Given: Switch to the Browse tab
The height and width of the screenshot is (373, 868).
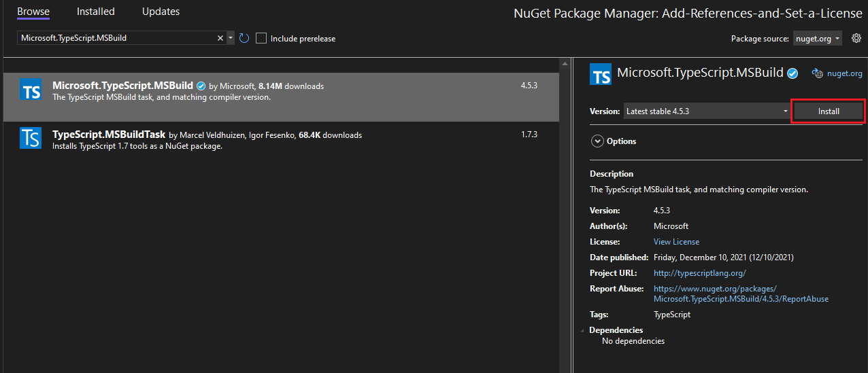Looking at the screenshot, I should 33,12.
